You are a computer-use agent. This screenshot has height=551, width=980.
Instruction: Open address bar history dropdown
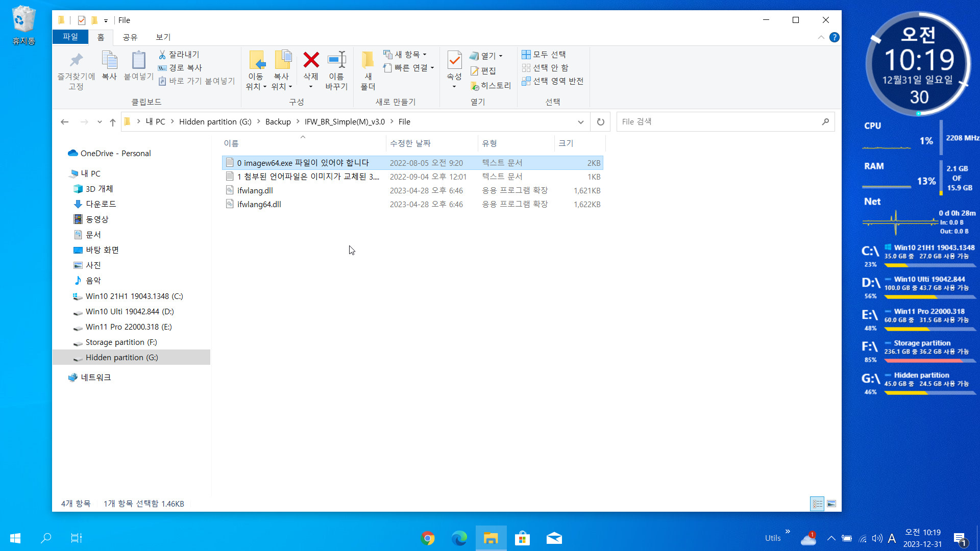pyautogui.click(x=580, y=122)
